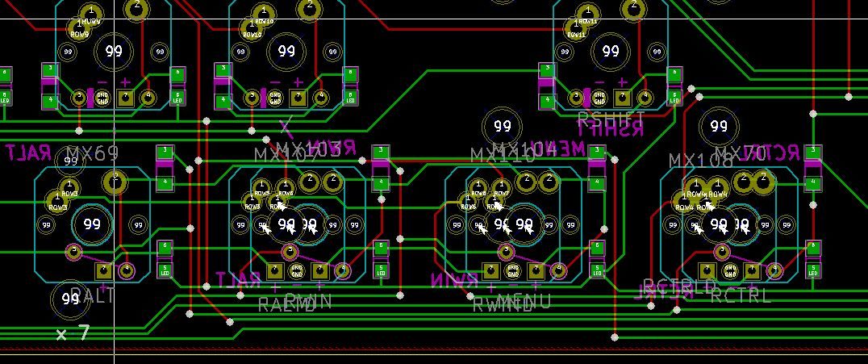Click the large 99 hole in ROW9 switch
The width and height of the screenshot is (868, 364).
click(x=114, y=52)
